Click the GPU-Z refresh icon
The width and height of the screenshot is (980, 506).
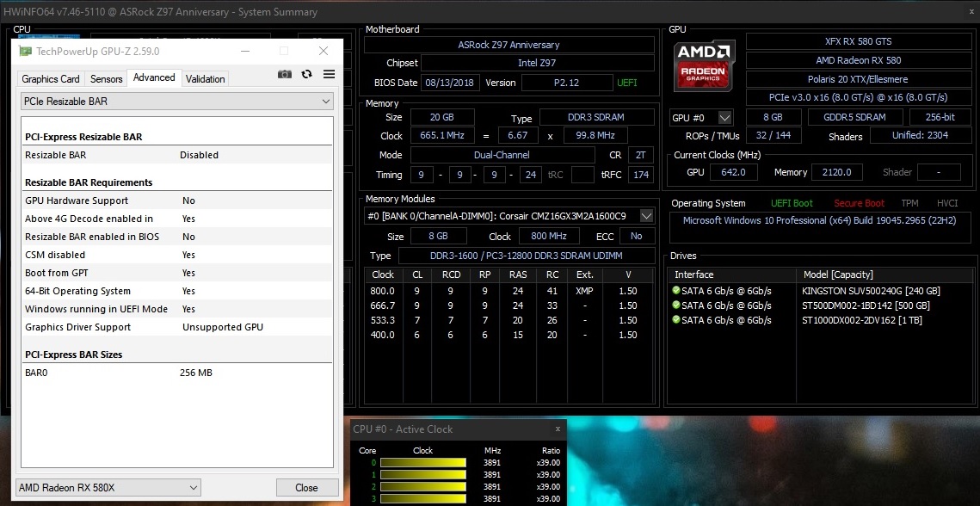[x=306, y=74]
